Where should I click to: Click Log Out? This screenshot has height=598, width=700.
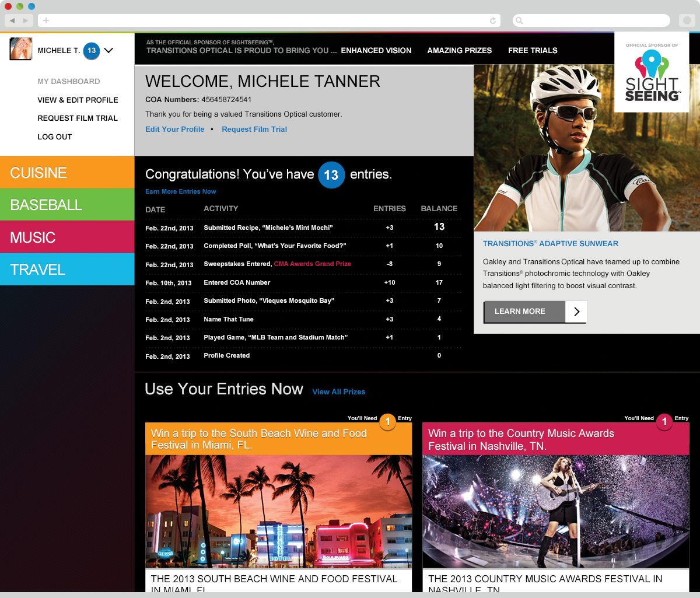[x=55, y=137]
